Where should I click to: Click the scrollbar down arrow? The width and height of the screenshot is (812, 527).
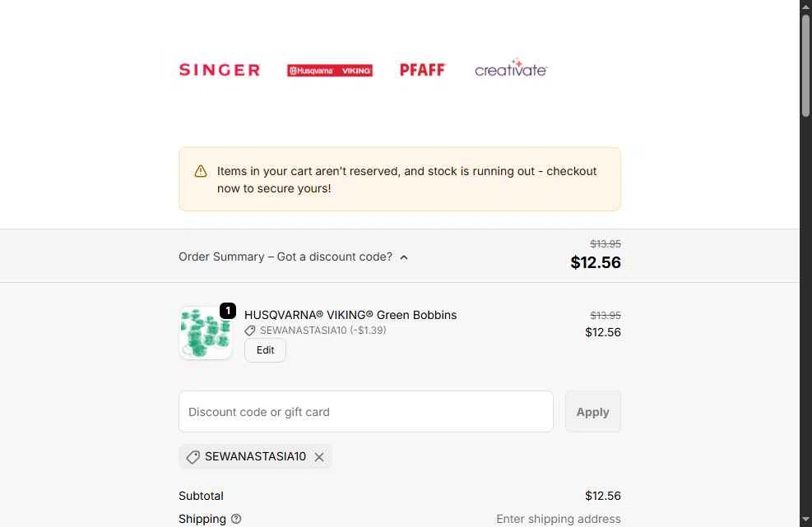[x=806, y=520]
